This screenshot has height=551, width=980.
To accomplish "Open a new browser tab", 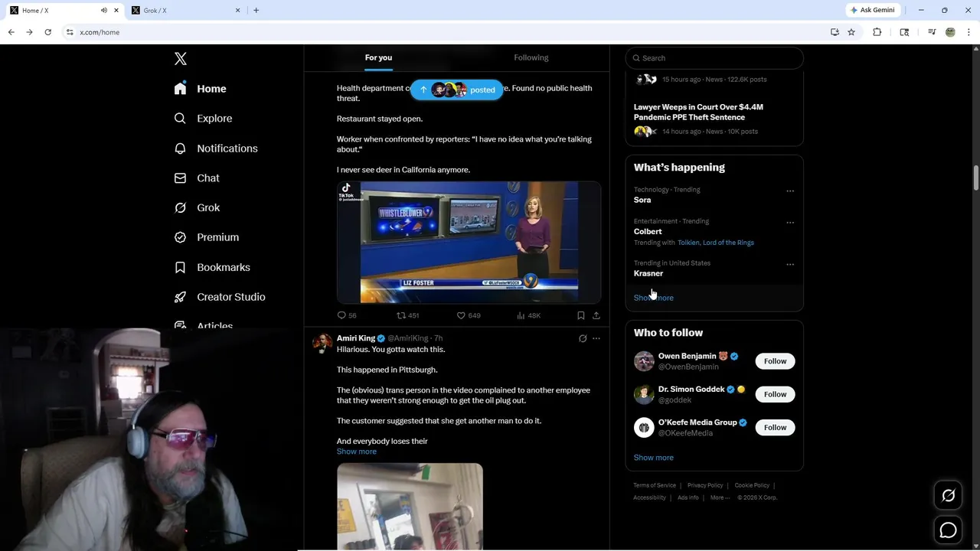I will tap(256, 11).
